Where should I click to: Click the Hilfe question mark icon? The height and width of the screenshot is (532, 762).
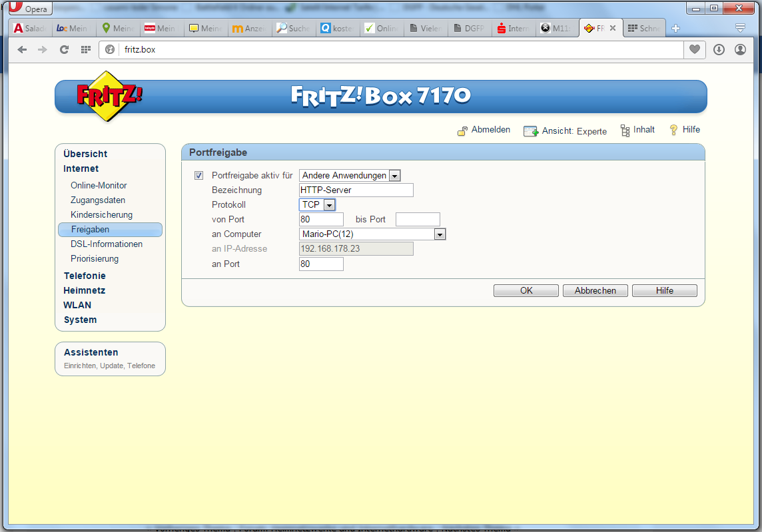673,130
